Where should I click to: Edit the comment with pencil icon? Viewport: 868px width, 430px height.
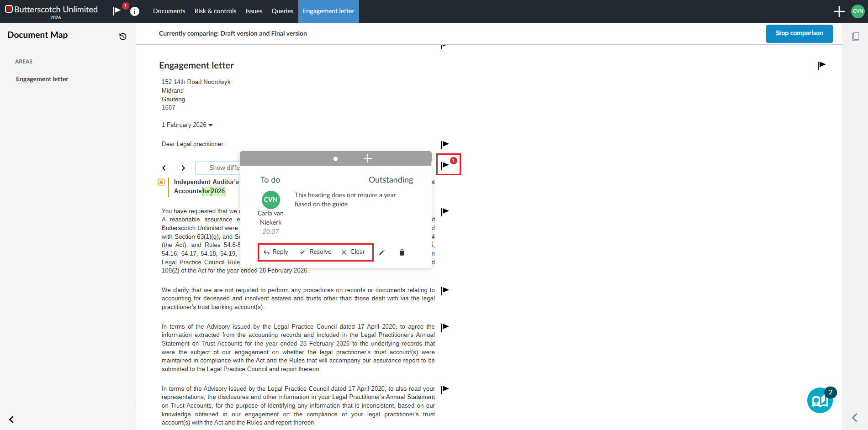pyautogui.click(x=382, y=252)
